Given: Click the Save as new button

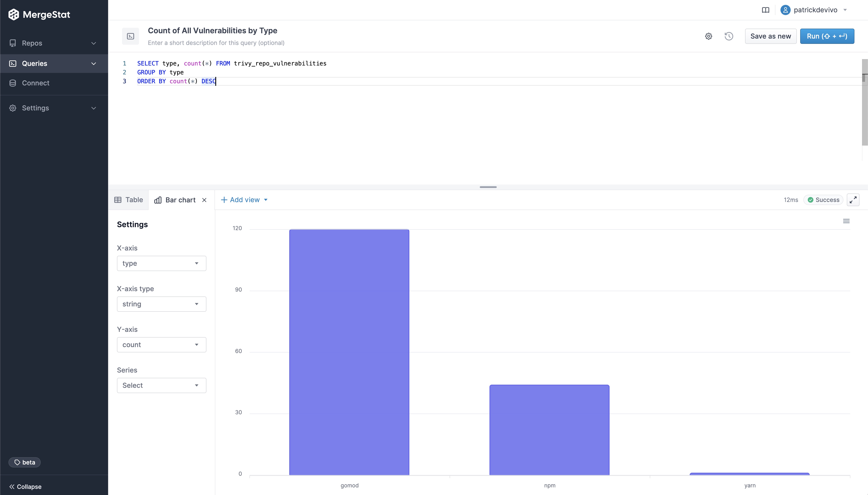Looking at the screenshot, I should (x=770, y=36).
